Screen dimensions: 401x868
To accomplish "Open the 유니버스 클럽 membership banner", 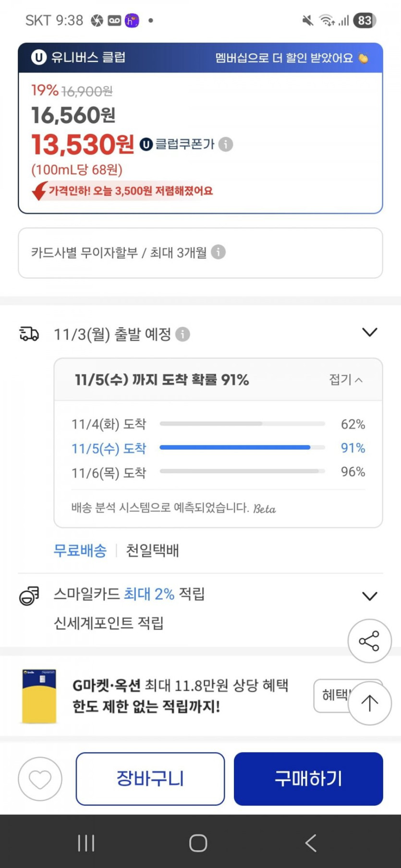I will coord(200,58).
